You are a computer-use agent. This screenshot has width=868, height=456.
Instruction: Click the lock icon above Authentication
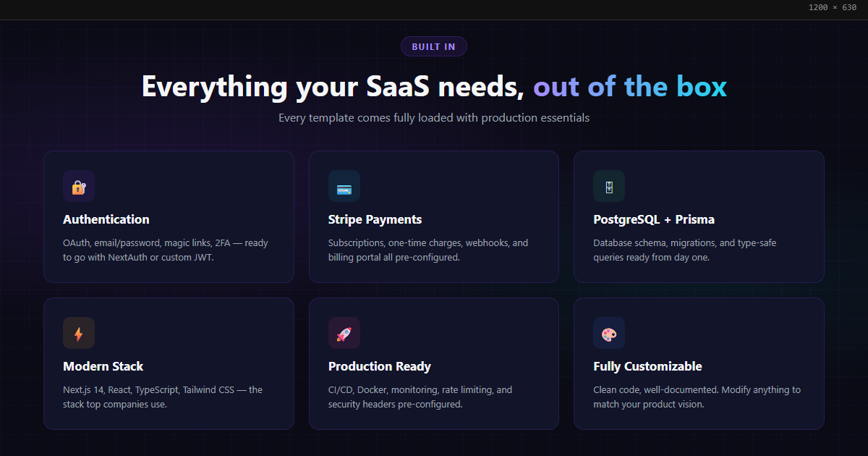(79, 186)
